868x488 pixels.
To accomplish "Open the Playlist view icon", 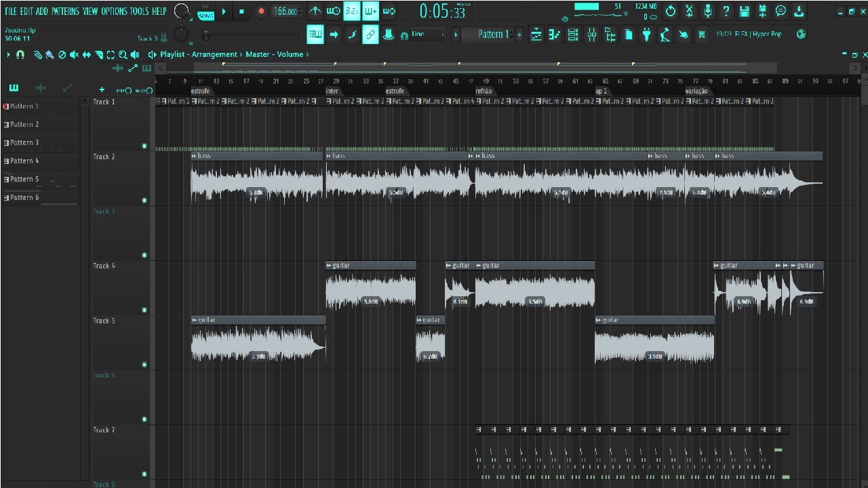I will click(x=536, y=35).
